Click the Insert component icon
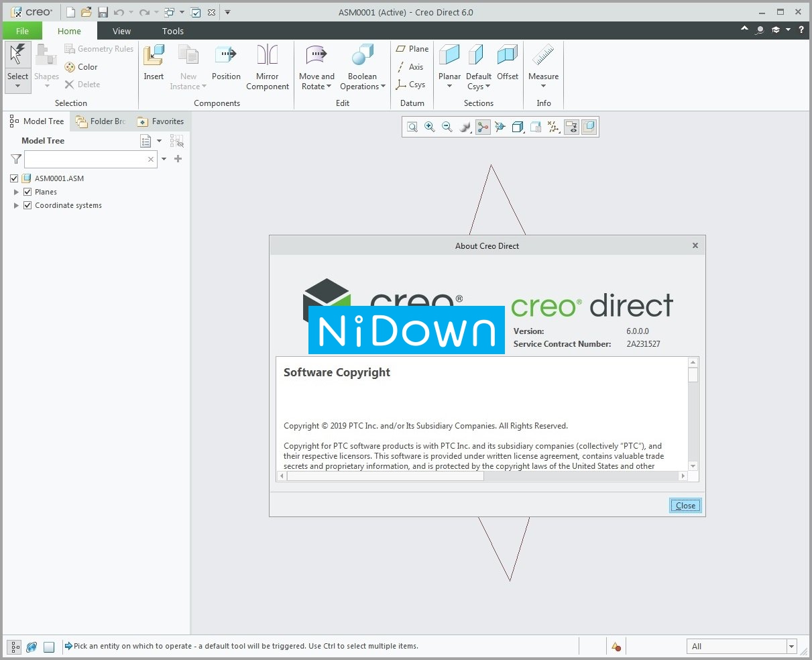 click(x=154, y=63)
